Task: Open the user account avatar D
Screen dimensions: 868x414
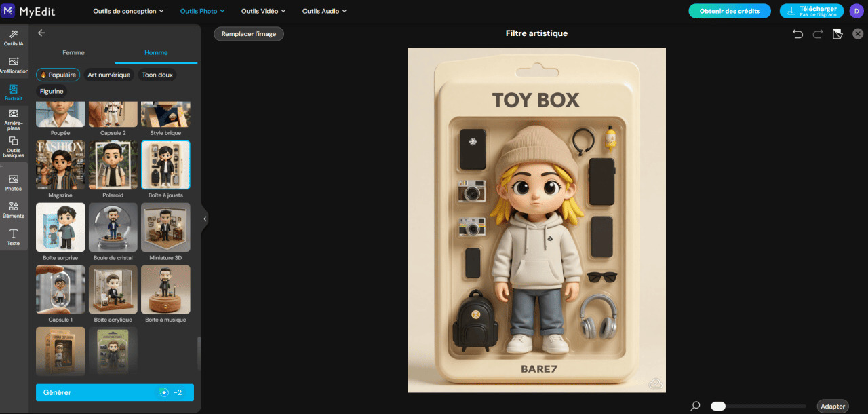Action: 856,11
